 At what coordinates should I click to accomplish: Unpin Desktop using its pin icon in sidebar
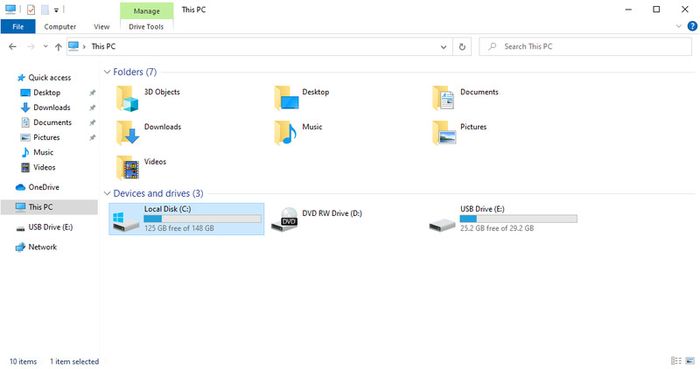coord(92,93)
